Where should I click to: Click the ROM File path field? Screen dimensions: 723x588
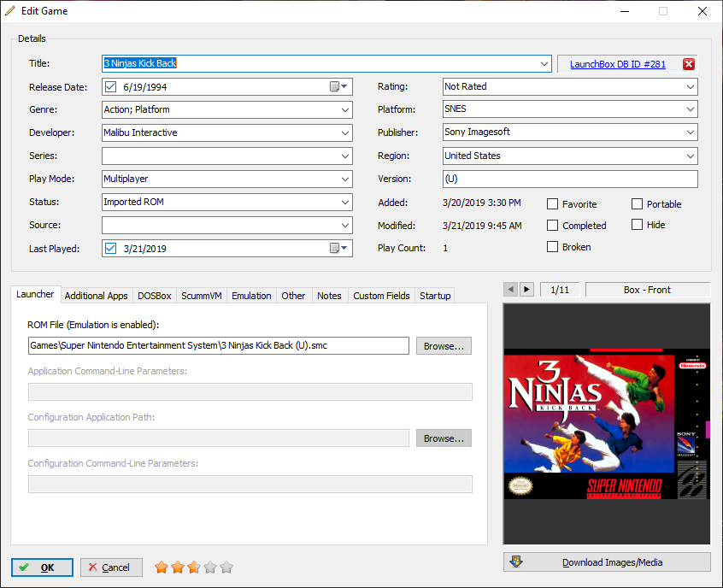pyautogui.click(x=219, y=346)
